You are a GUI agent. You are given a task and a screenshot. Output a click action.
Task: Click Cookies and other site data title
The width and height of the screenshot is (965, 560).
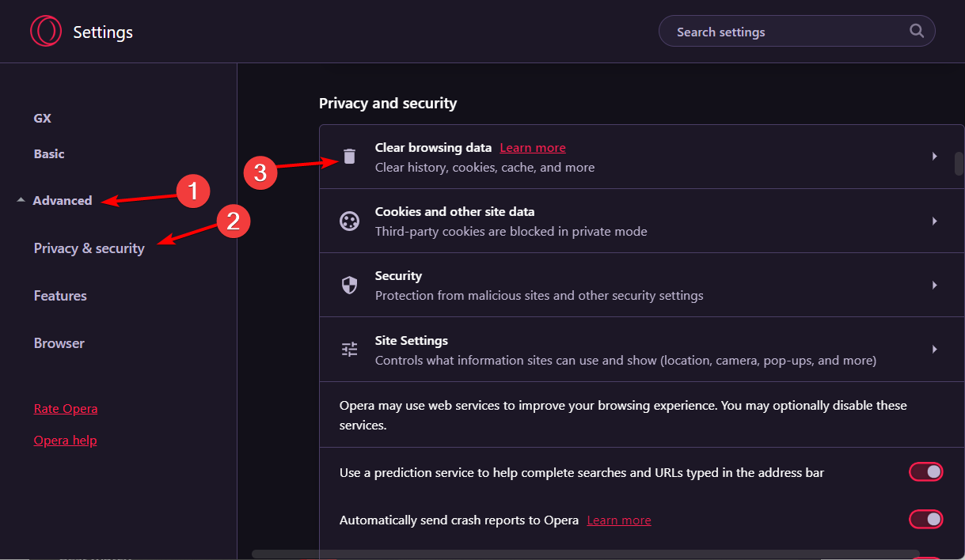(x=454, y=212)
